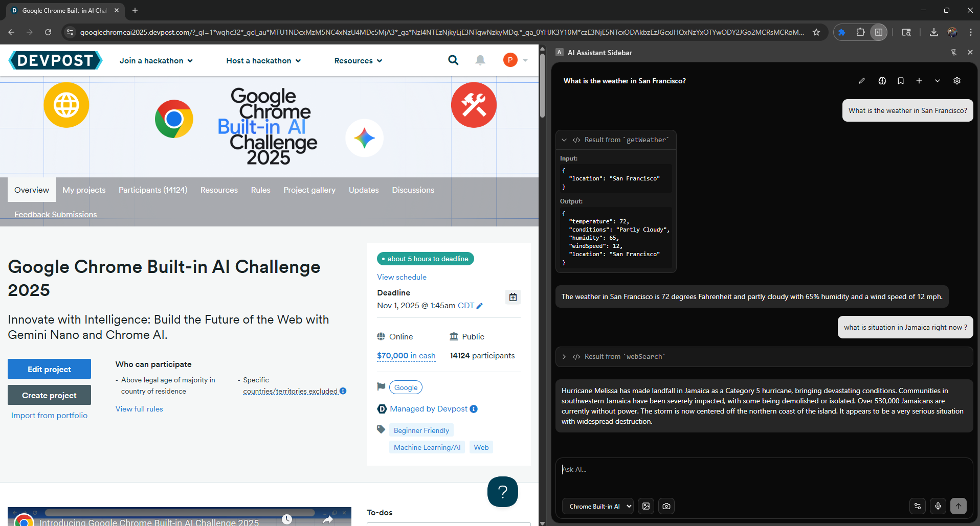This screenshot has height=526, width=980.
Task: Bookmark the conversation in the AI sidebar
Action: (x=901, y=81)
